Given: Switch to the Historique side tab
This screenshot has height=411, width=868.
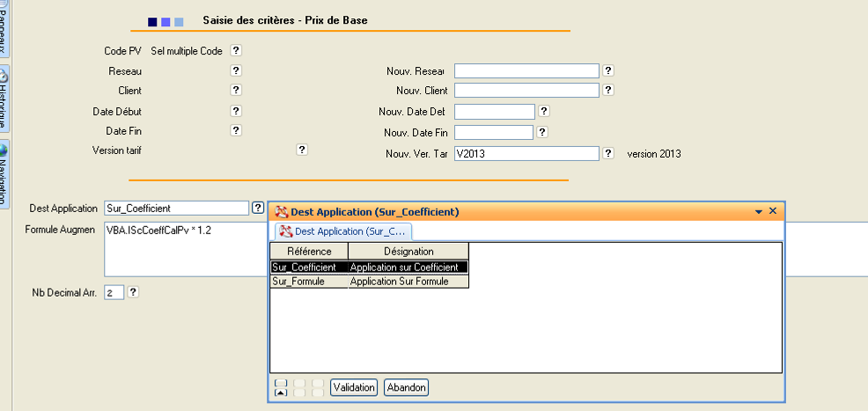Looking at the screenshot, I should (4, 97).
